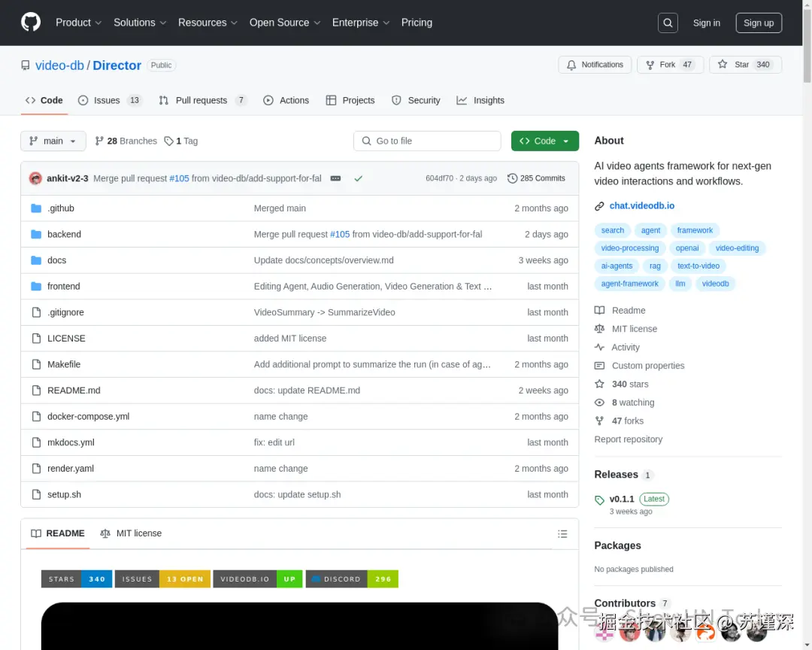
Task: Click the v0.1.1 release tag icon
Action: (x=599, y=500)
